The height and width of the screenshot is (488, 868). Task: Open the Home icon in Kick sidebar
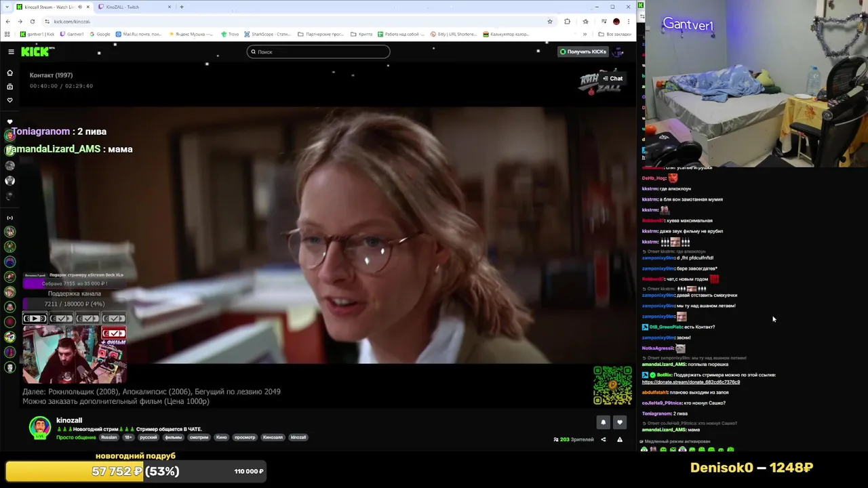point(9,73)
